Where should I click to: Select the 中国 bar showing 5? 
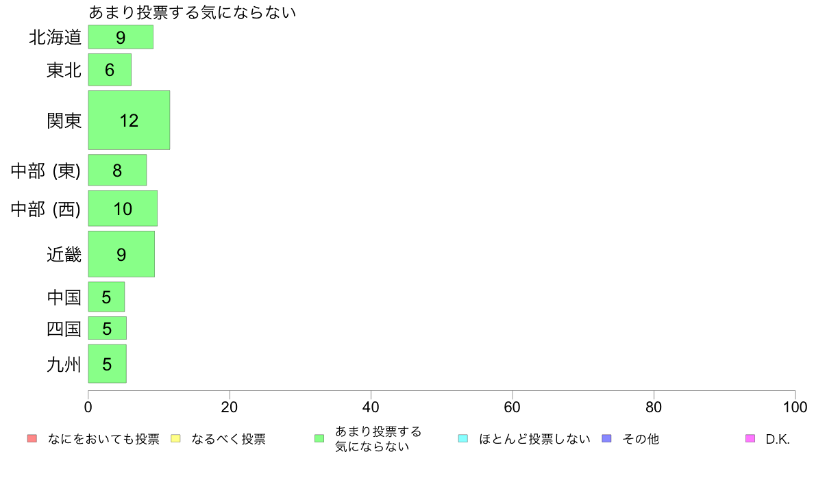point(106,297)
